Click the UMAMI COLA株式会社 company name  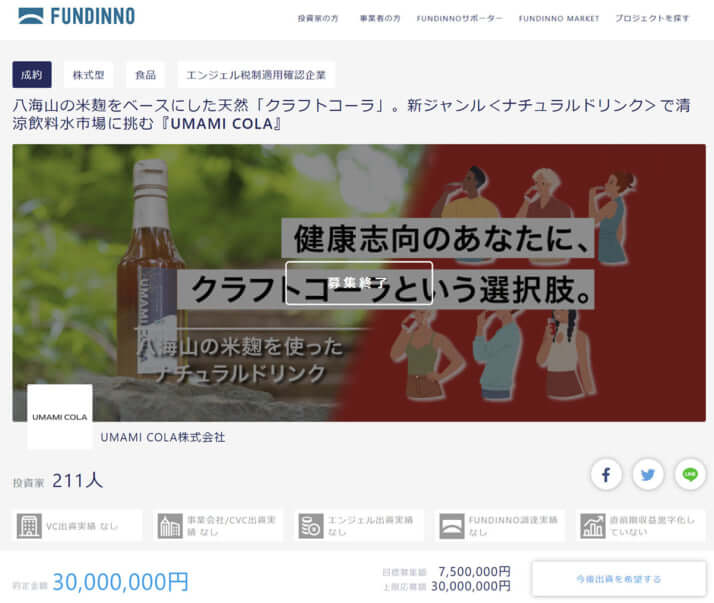click(163, 437)
